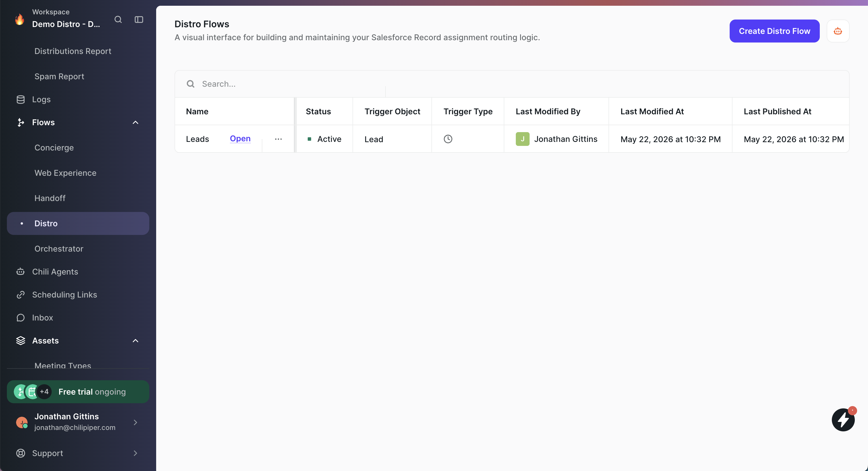This screenshot has height=471, width=868.
Task: Collapse the Flows section chevron
Action: (135, 122)
